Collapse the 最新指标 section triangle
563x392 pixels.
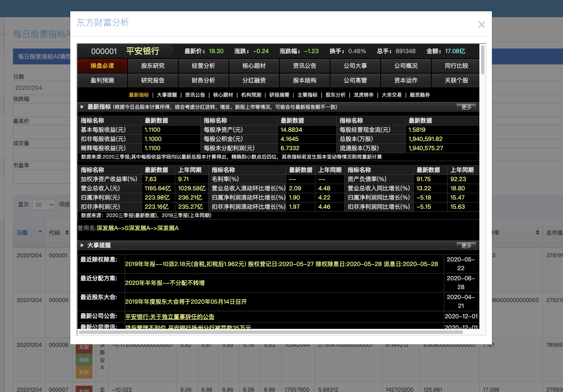click(x=82, y=107)
